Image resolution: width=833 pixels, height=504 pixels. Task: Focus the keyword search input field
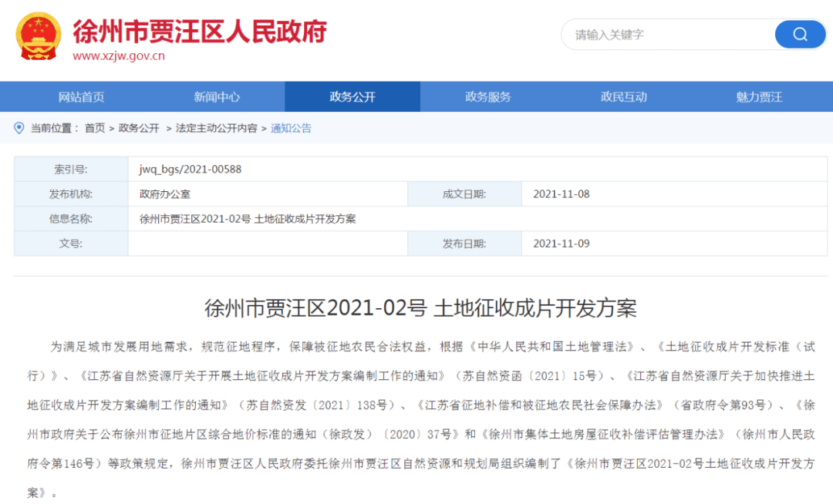coord(669,35)
